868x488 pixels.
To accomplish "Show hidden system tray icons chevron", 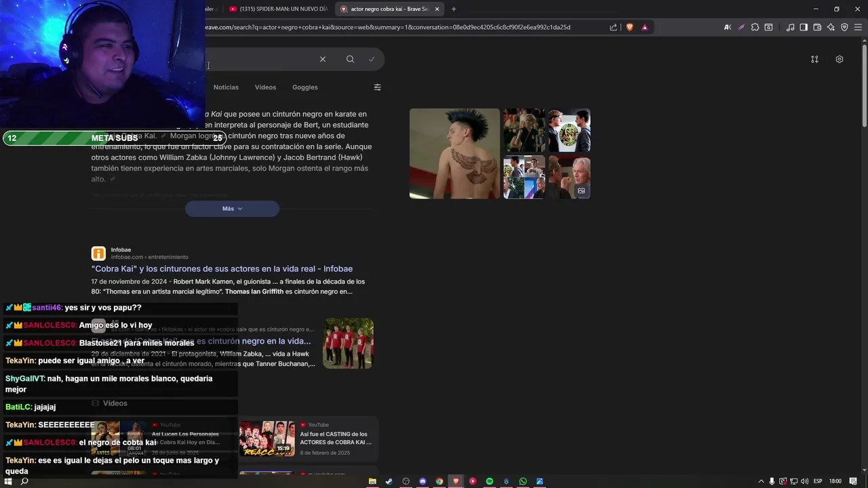I will [761, 481].
